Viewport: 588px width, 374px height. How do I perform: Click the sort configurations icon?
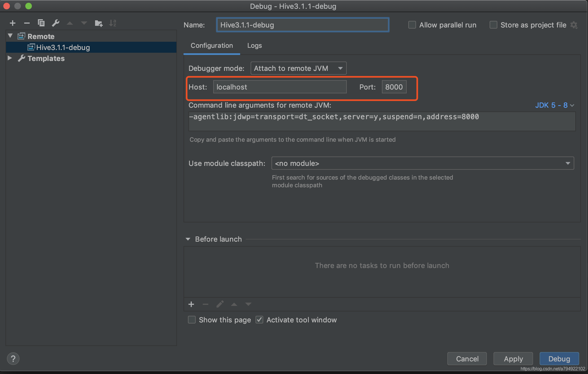(113, 23)
